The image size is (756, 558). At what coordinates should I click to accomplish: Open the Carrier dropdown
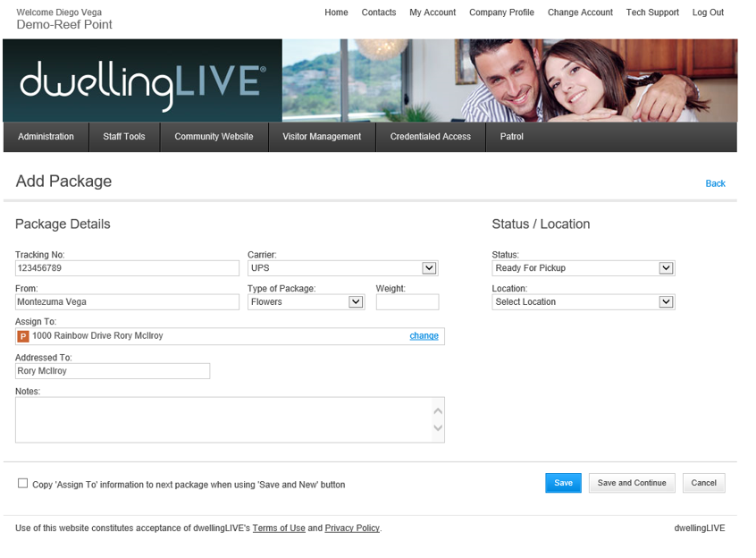[x=427, y=267]
